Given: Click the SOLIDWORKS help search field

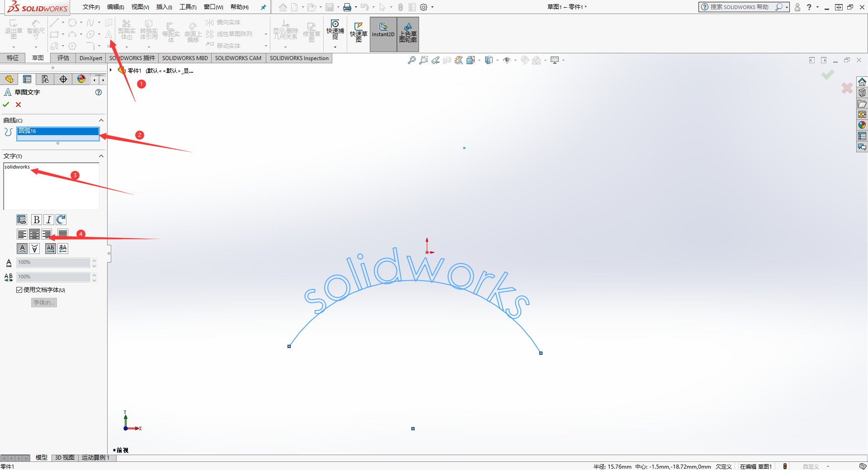Looking at the screenshot, I should coord(741,7).
